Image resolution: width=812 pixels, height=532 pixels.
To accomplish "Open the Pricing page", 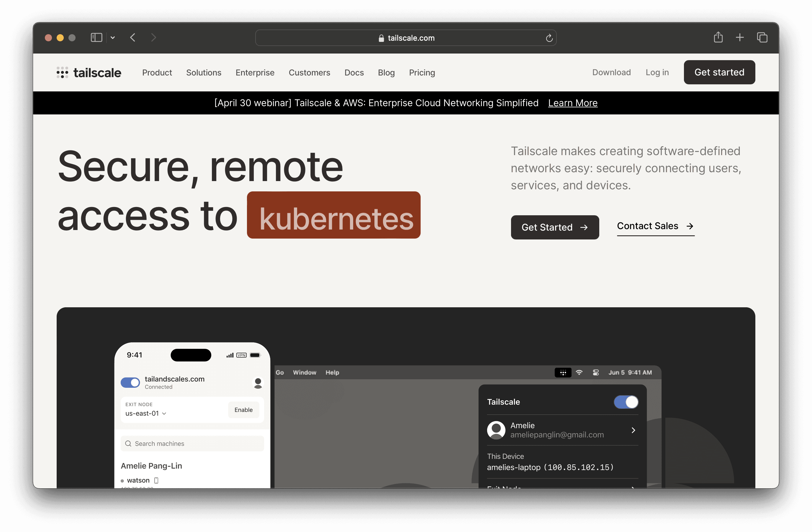I will click(422, 73).
